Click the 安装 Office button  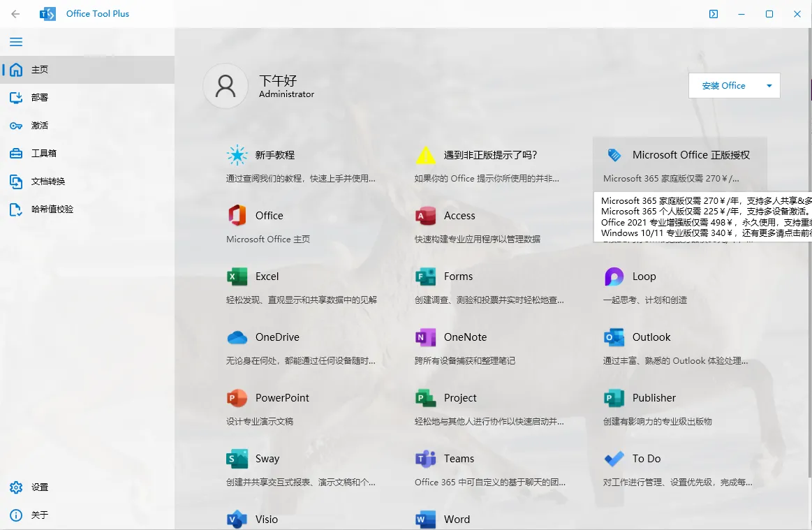(x=723, y=86)
